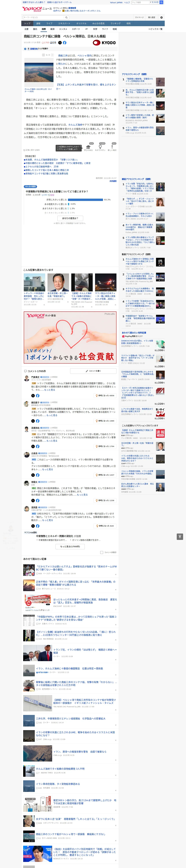186x868 pixels.
Task: Share 高橋浩祐's comment on X
Action: tap(33, 446)
